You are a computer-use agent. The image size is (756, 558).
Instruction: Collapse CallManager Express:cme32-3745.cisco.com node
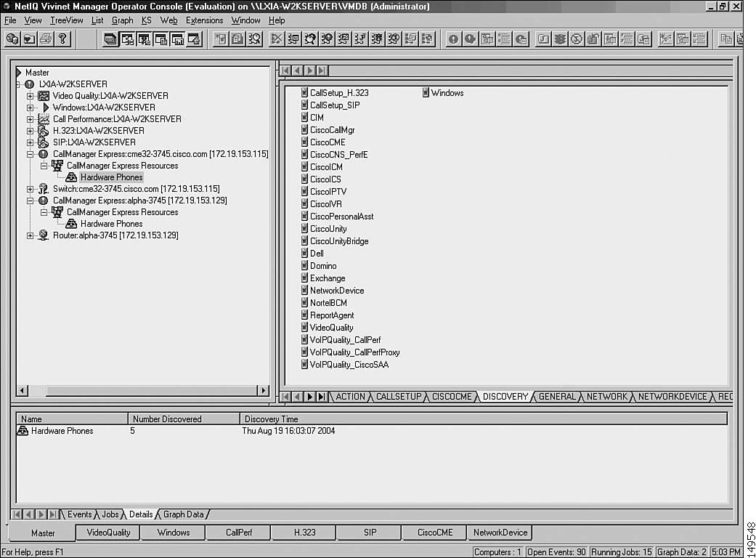(x=30, y=154)
